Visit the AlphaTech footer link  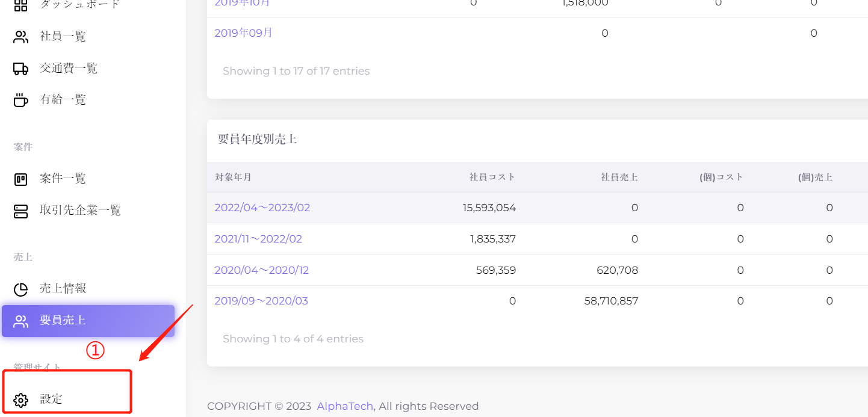(345, 406)
